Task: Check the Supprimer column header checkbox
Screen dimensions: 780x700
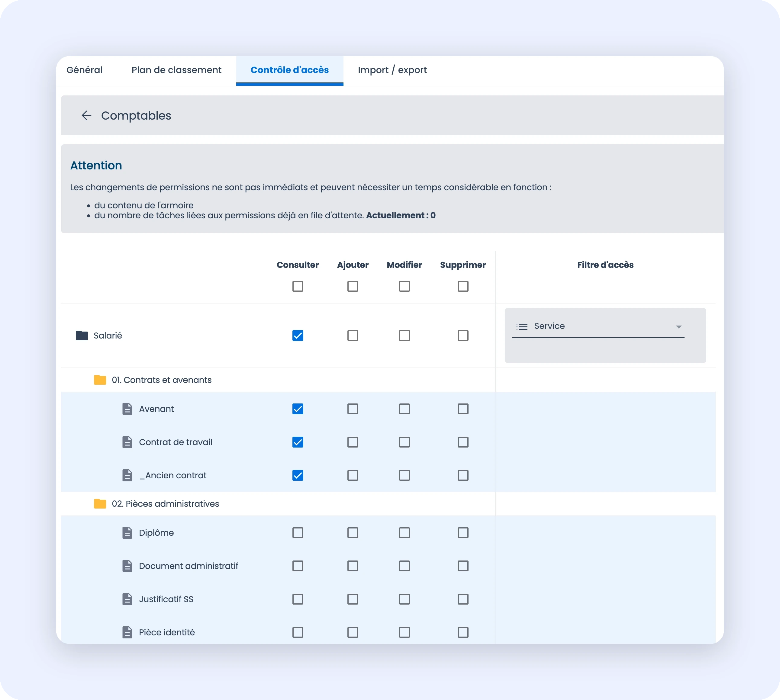Action: point(463,286)
